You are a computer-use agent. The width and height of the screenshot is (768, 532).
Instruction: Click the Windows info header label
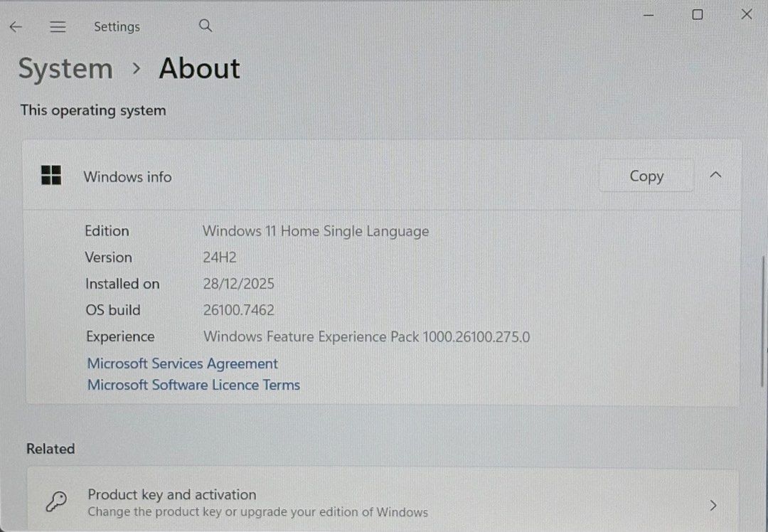tap(127, 177)
